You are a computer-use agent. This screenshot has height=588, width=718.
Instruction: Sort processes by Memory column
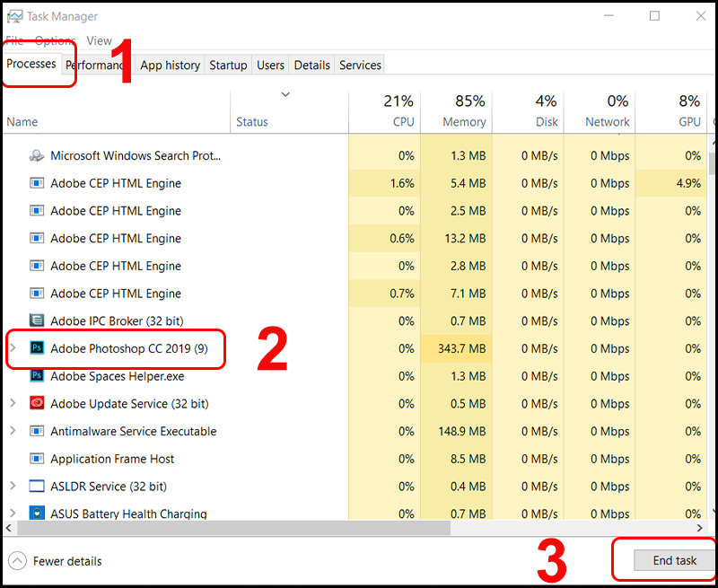pos(457,112)
